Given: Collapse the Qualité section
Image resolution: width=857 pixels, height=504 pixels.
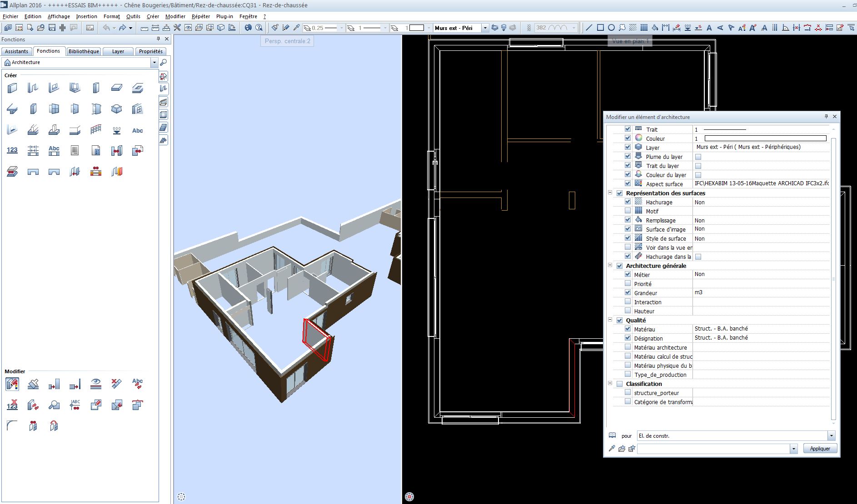Looking at the screenshot, I should point(610,320).
